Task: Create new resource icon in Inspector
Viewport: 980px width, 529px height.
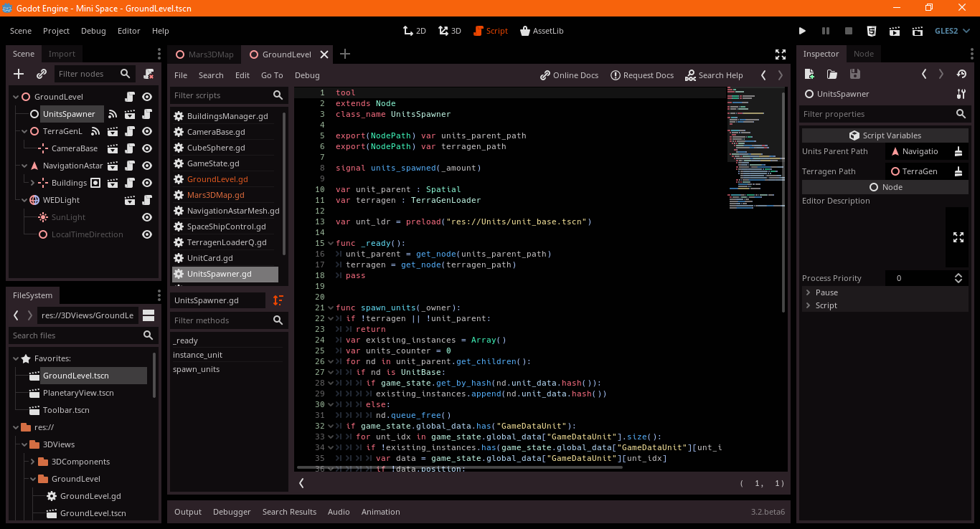Action: 809,74
